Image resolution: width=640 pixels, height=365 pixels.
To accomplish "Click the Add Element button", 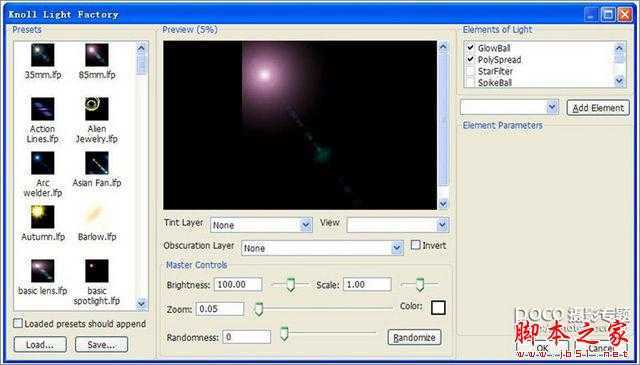I will pos(598,108).
